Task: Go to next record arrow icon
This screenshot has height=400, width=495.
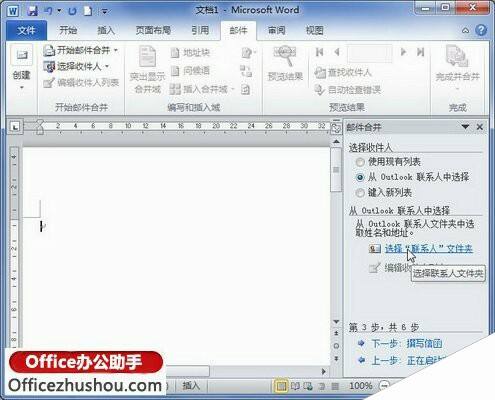Action: pos(403,52)
